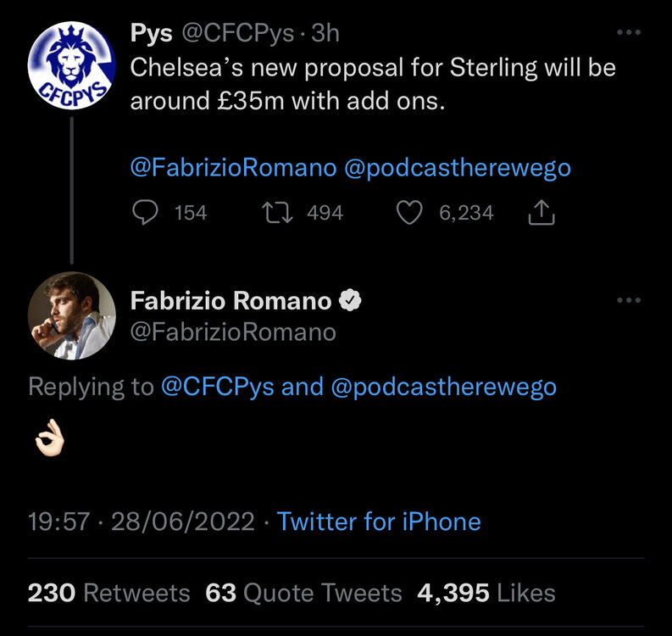
Task: Open more options on Fabrizio Romano reply
Action: click(629, 300)
